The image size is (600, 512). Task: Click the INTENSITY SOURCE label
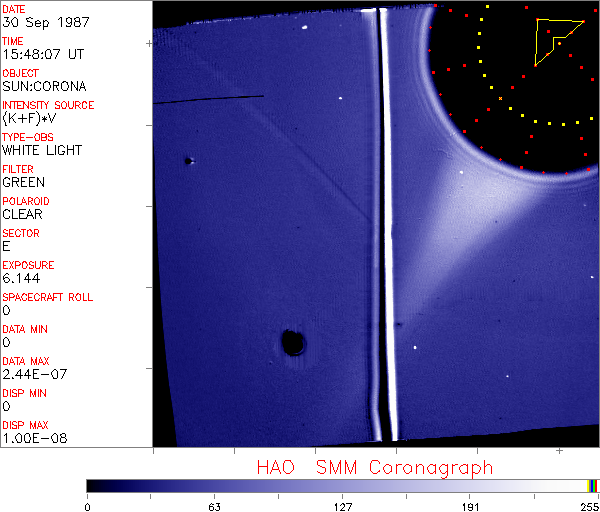click(48, 105)
